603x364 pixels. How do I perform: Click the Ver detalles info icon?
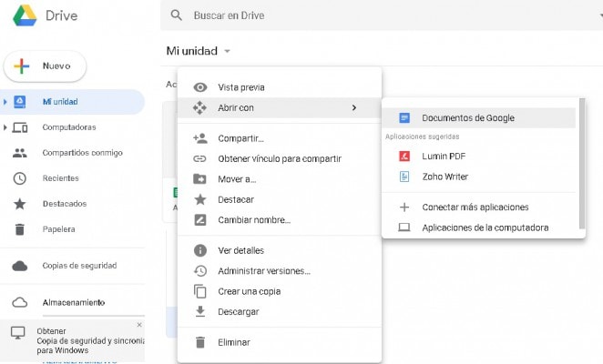pyautogui.click(x=200, y=250)
